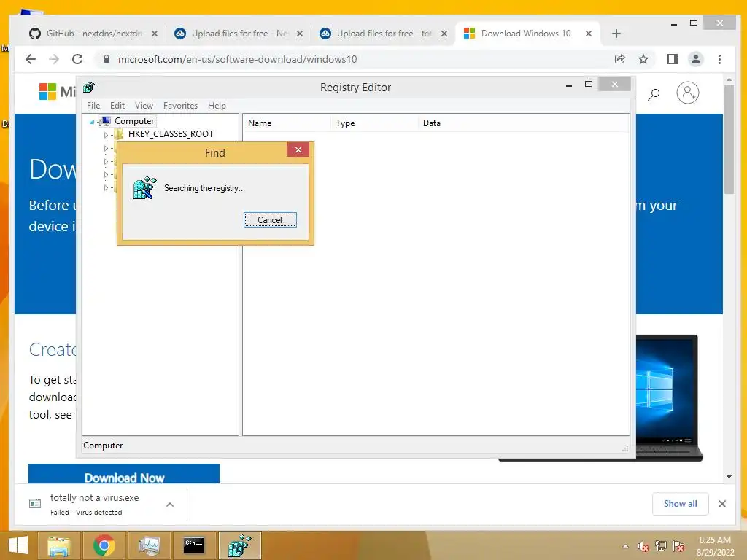Image resolution: width=747 pixels, height=560 pixels.
Task: Open the Chrome profile button
Action: [695, 59]
